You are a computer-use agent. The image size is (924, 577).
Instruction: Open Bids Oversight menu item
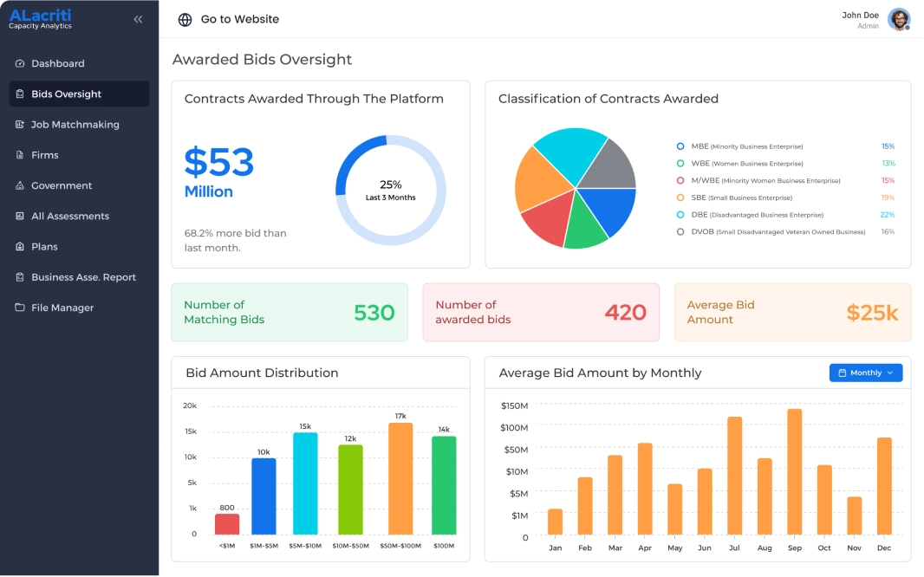pos(67,94)
